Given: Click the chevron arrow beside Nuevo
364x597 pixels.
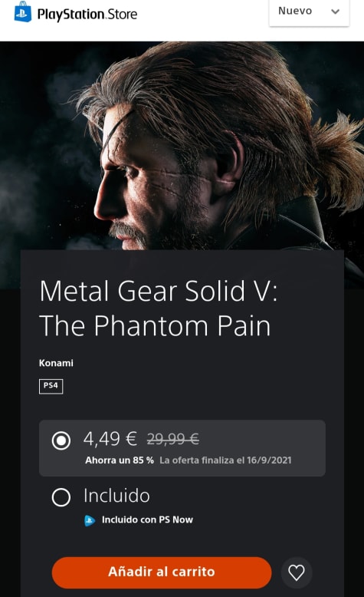Looking at the screenshot, I should tap(335, 12).
